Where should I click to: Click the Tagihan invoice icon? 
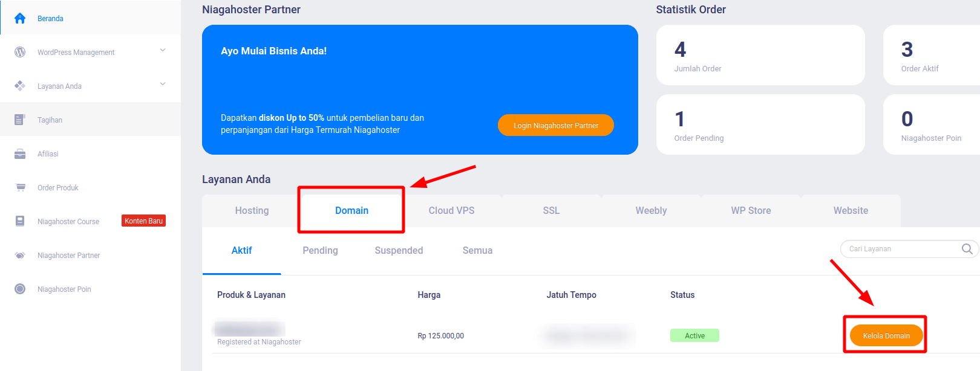(20, 120)
